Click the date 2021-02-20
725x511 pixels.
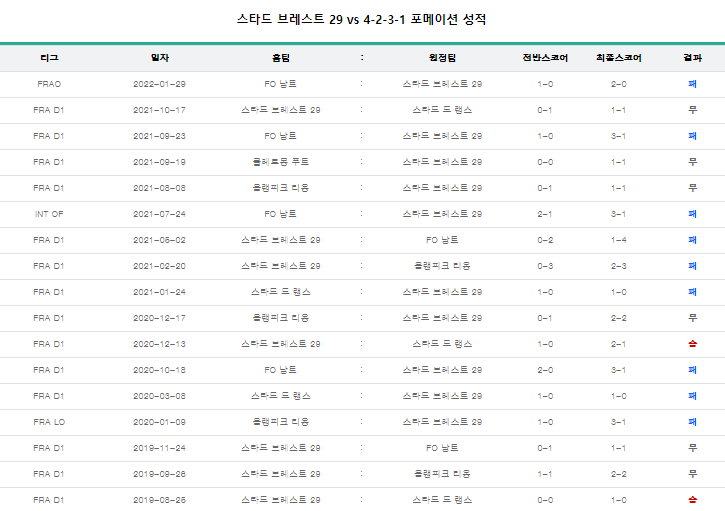point(160,266)
